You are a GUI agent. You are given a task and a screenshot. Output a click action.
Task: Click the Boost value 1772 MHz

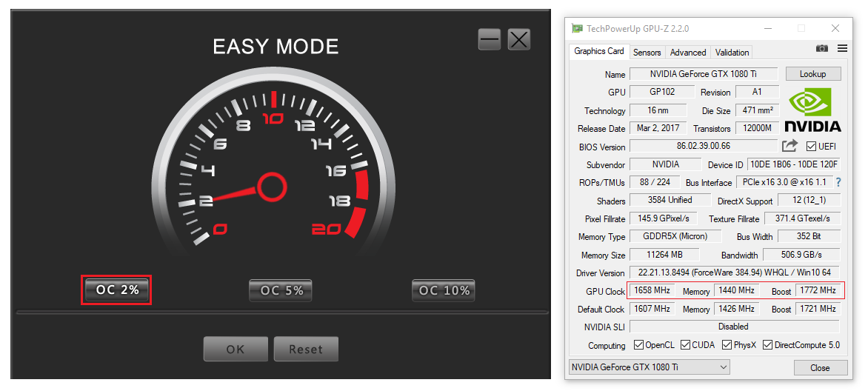[x=817, y=290]
